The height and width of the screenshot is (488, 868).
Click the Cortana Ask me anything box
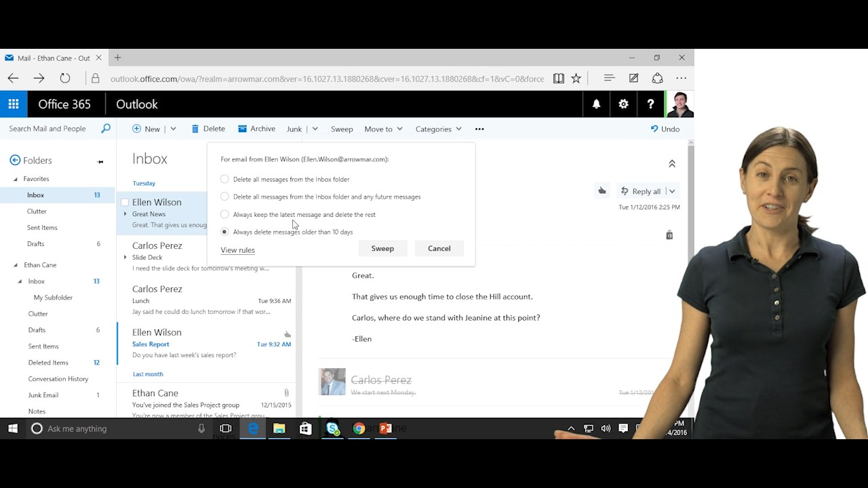(119, 428)
